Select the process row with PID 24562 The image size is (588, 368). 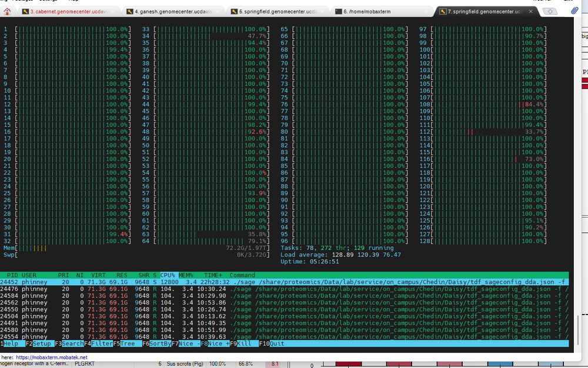[x=284, y=302]
